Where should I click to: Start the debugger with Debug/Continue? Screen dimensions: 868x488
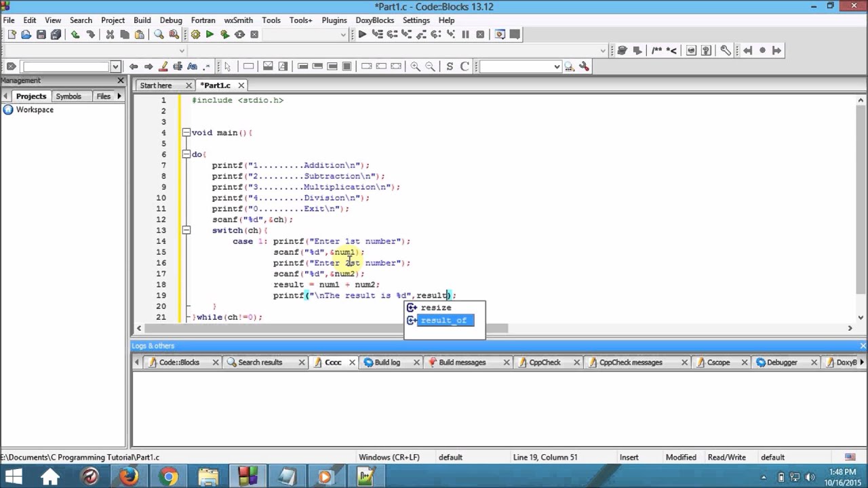pos(362,35)
